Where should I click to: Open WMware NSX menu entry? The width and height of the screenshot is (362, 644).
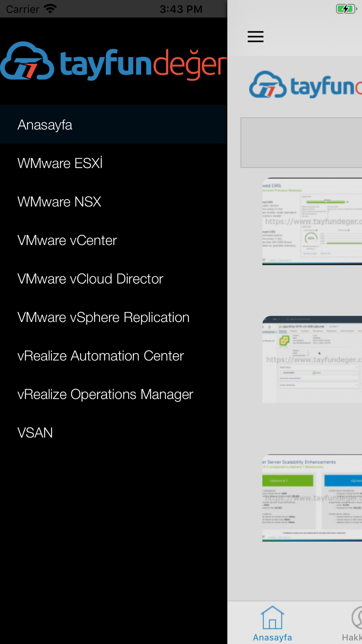pyautogui.click(x=114, y=202)
